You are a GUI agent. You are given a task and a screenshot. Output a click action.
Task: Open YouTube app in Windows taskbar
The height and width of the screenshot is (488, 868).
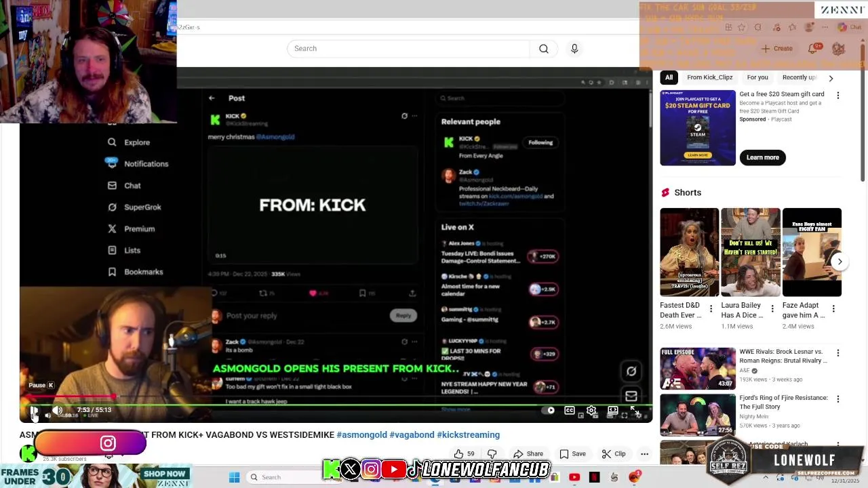574,477
